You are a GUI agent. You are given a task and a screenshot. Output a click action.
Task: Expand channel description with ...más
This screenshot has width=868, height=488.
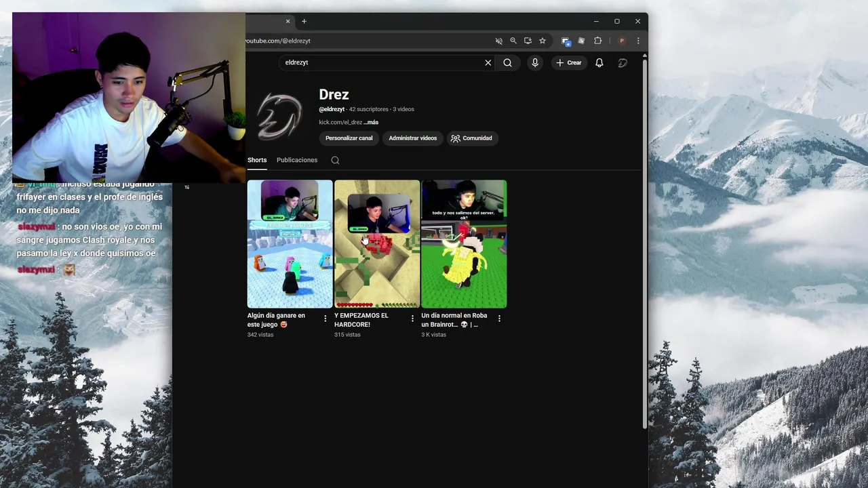tap(371, 122)
